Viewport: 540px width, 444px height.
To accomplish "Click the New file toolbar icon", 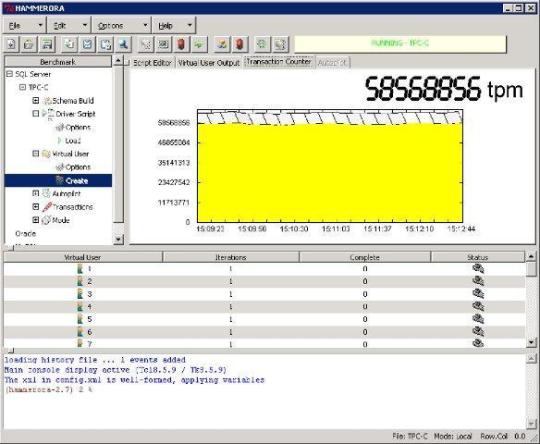I will [x=11, y=44].
